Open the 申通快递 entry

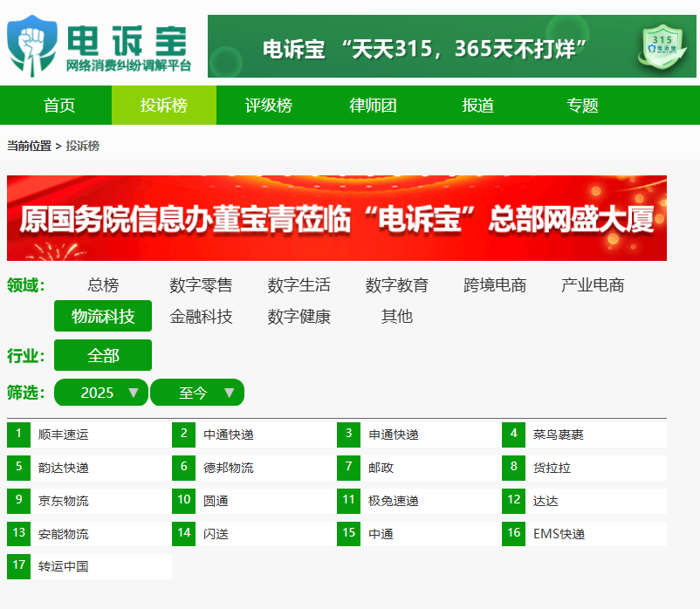394,435
